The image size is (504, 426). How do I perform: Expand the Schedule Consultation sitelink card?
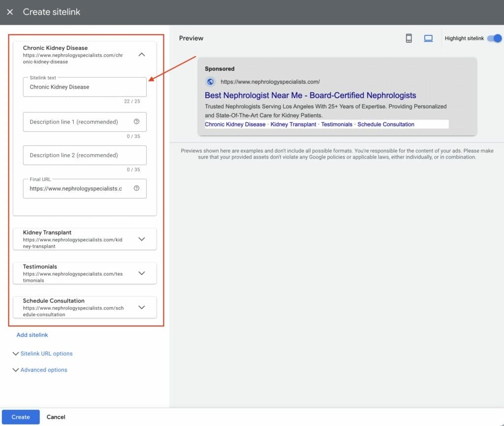pos(141,307)
